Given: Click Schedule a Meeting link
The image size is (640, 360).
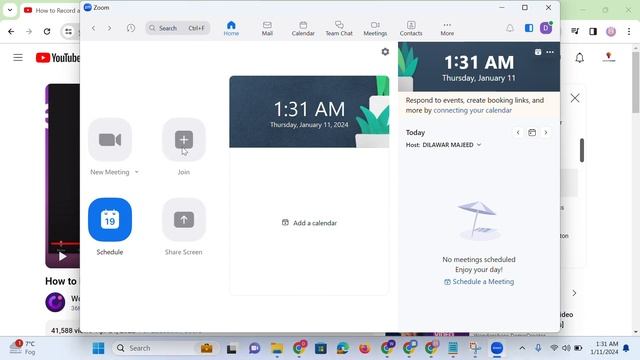Looking at the screenshot, I should click(479, 282).
